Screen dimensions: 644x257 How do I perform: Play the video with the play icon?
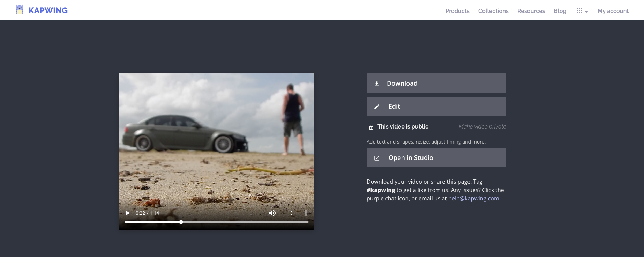[128, 213]
